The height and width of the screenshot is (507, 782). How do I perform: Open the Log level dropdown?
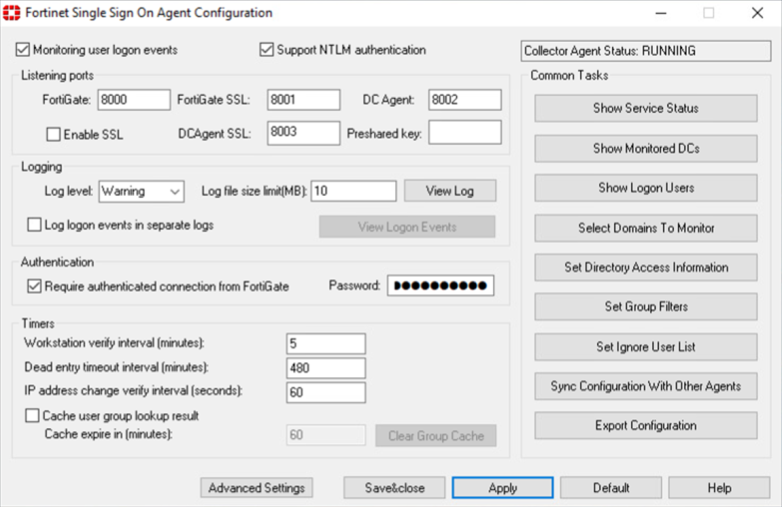tap(142, 191)
